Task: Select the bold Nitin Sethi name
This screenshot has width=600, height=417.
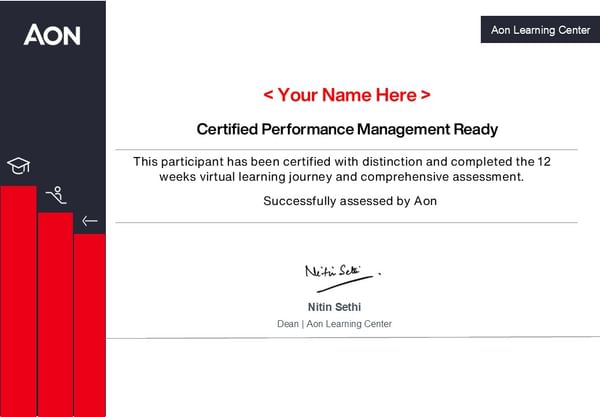Action: [x=334, y=306]
